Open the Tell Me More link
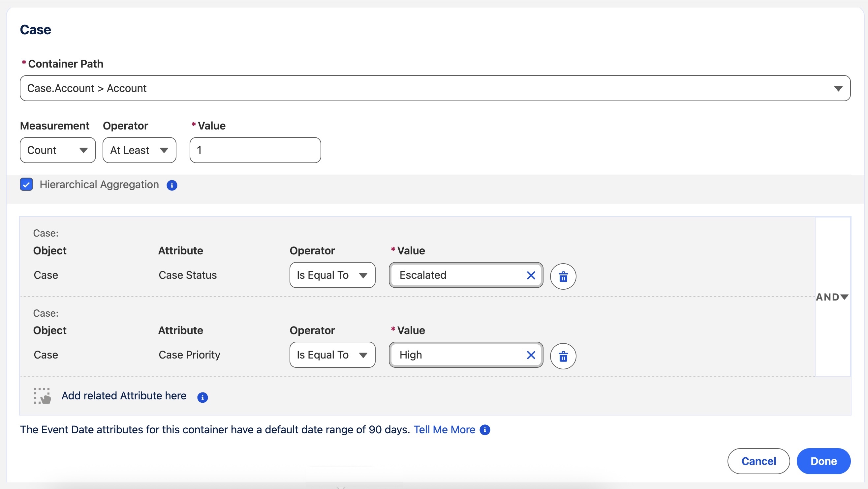The height and width of the screenshot is (489, 868). (x=444, y=429)
